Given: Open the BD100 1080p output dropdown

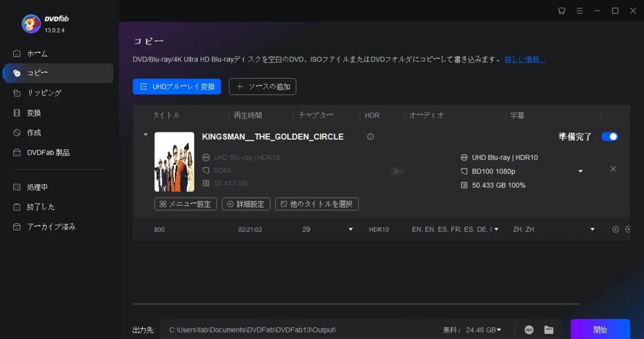Looking at the screenshot, I should 580,171.
